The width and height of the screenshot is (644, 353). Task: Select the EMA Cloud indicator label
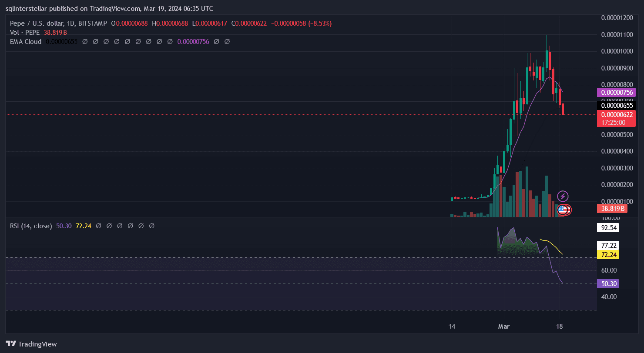(26, 42)
